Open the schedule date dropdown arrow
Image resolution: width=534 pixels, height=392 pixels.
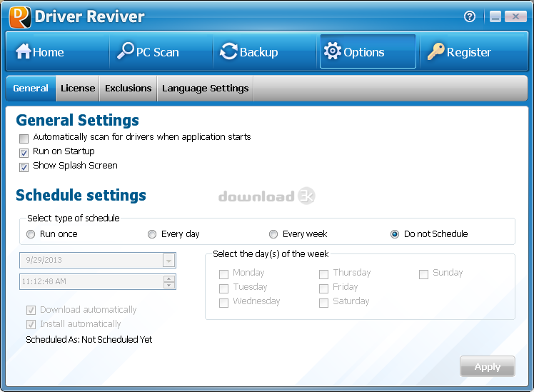169,261
